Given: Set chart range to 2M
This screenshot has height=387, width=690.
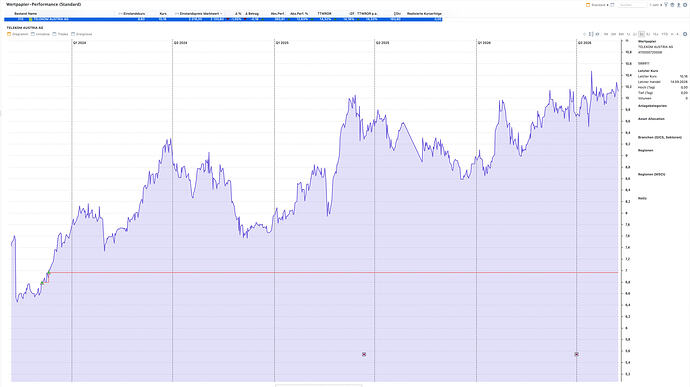Looking at the screenshot, I should point(613,34).
